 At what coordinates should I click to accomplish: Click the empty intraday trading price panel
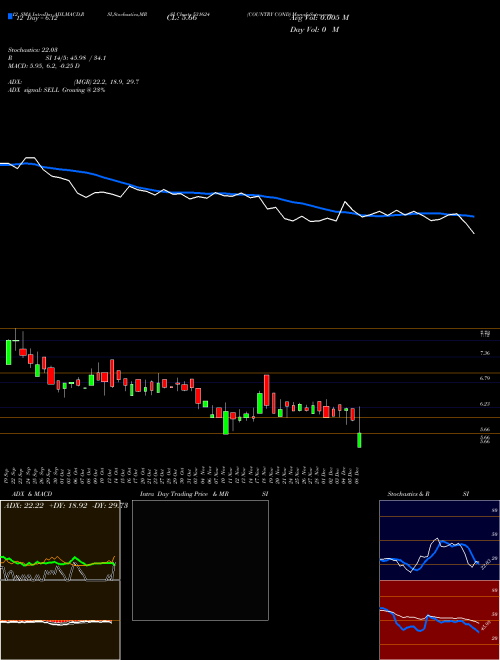(x=200, y=560)
